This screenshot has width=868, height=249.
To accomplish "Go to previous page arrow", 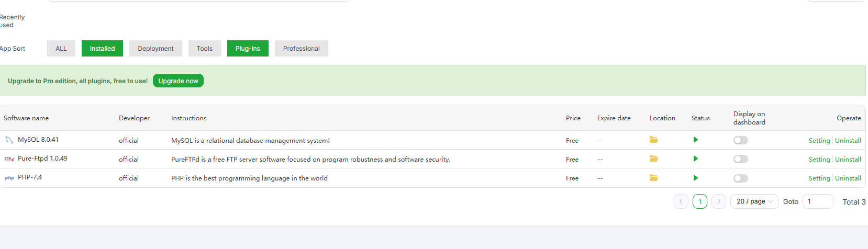I will pos(681,201).
